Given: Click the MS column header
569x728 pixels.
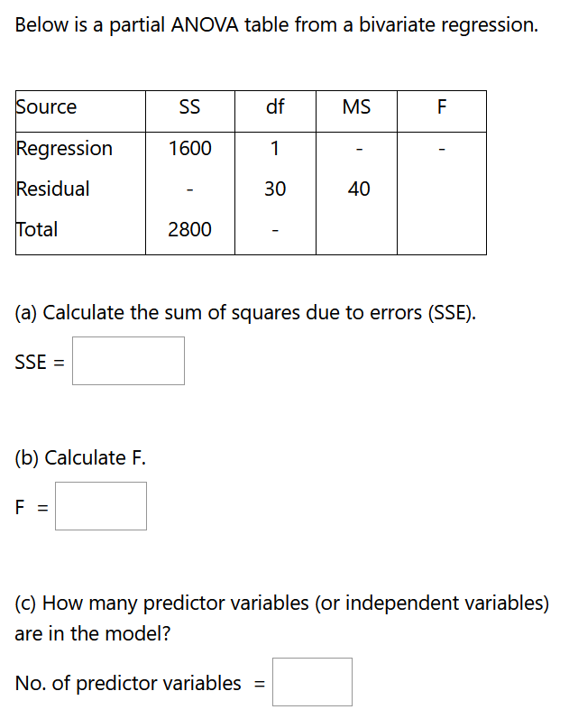Looking at the screenshot, I should click(356, 106).
